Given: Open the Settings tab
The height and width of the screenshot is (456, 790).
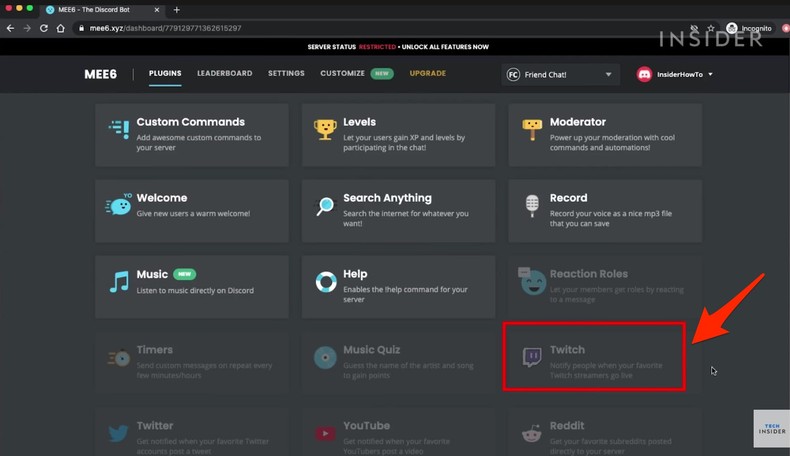Looking at the screenshot, I should tap(286, 74).
